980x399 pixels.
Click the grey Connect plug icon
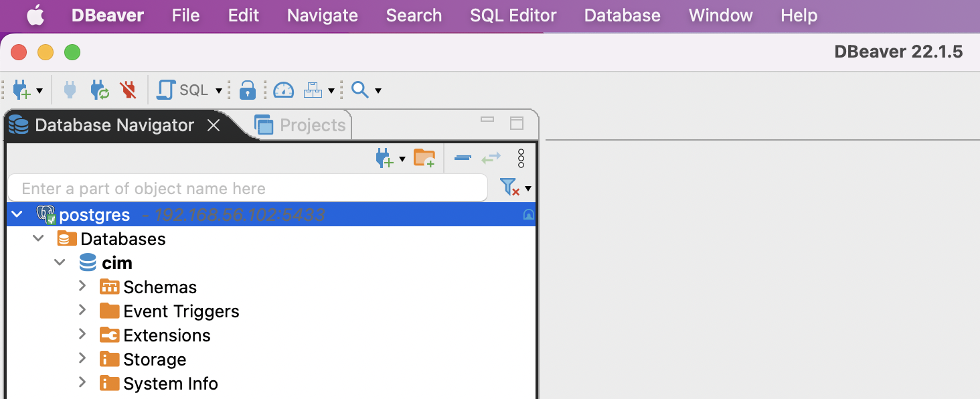tap(70, 90)
